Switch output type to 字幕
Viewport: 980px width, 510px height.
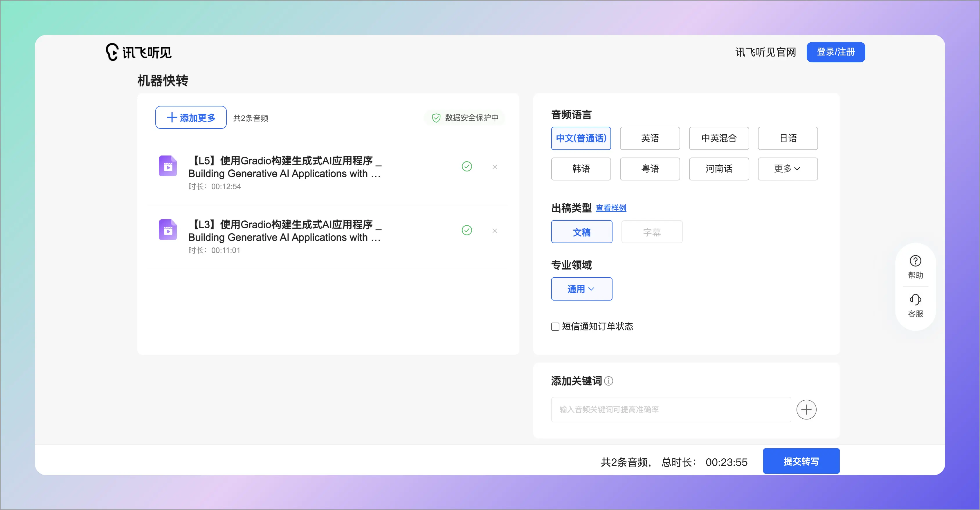tap(651, 232)
